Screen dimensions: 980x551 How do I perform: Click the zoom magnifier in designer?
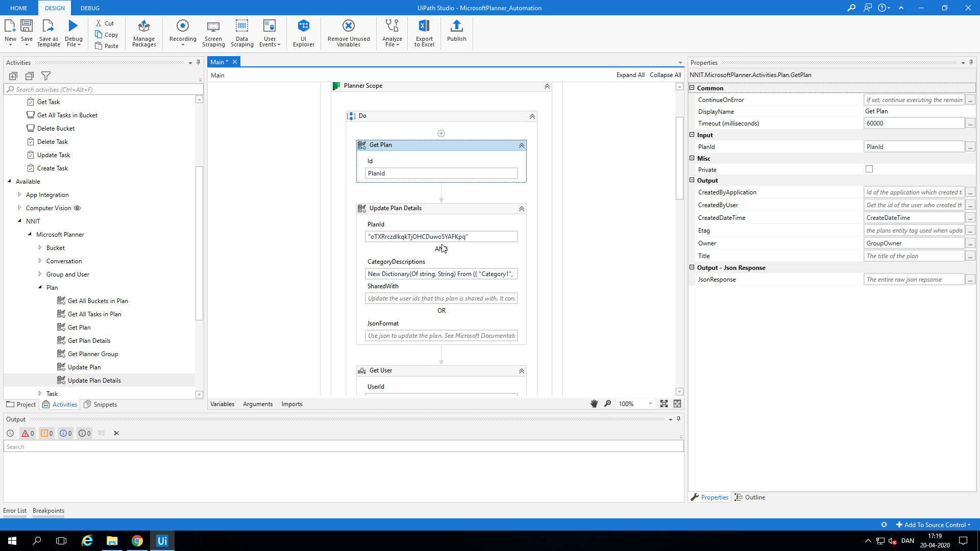[607, 404]
